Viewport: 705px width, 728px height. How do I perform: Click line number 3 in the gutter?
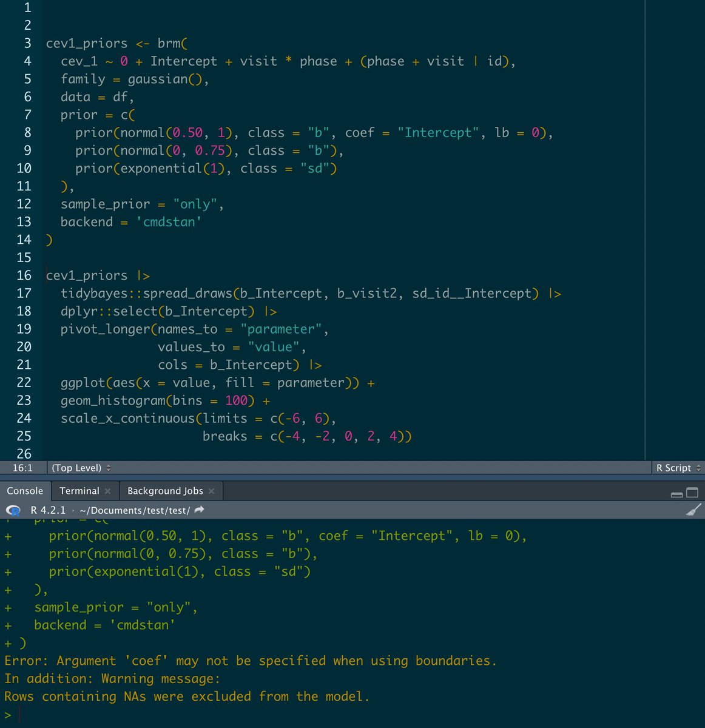coord(27,43)
